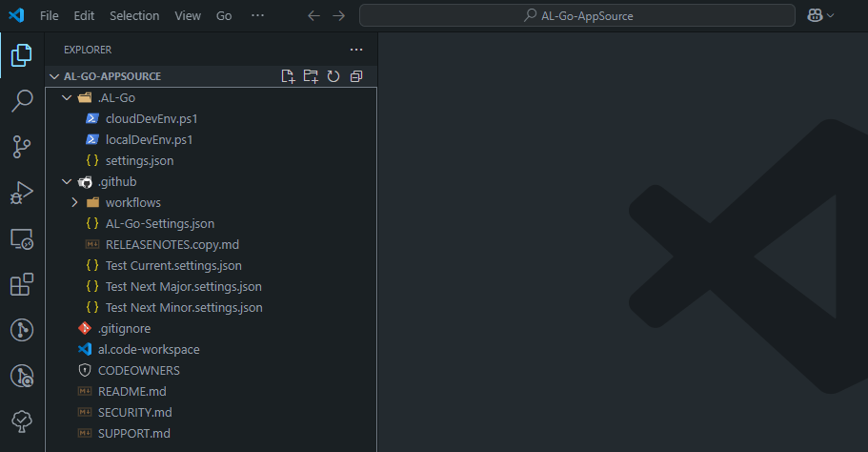
Task: Click PowerShell icon of cloudDevEnv.ps1
Action: tap(92, 118)
